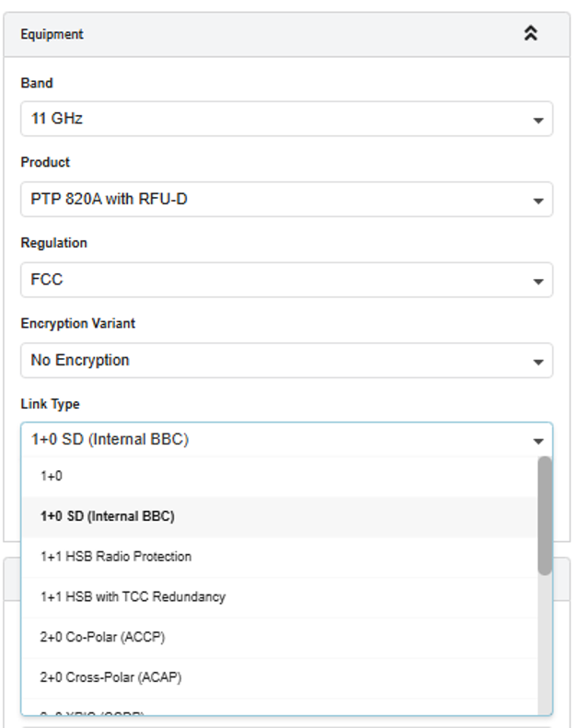The width and height of the screenshot is (578, 728).
Task: Click the Encryption Variant arrow icon
Action: click(x=538, y=362)
